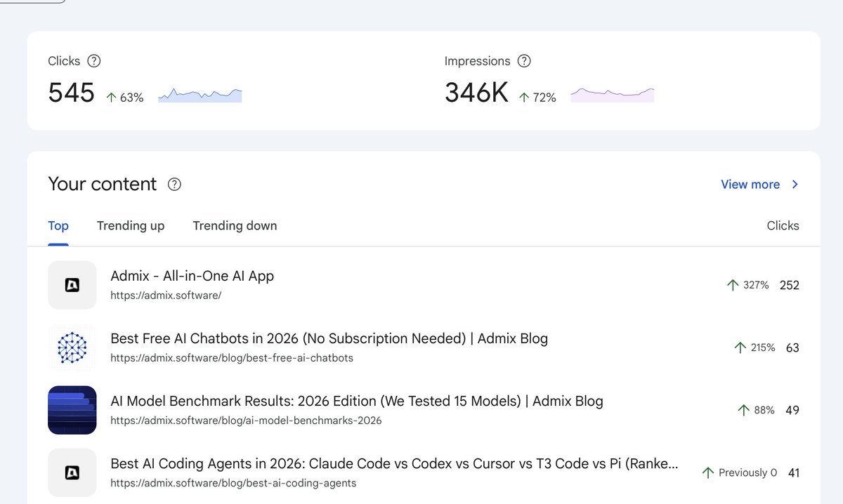Switch to the Trending down tab
The image size is (843, 504).
pyautogui.click(x=235, y=226)
